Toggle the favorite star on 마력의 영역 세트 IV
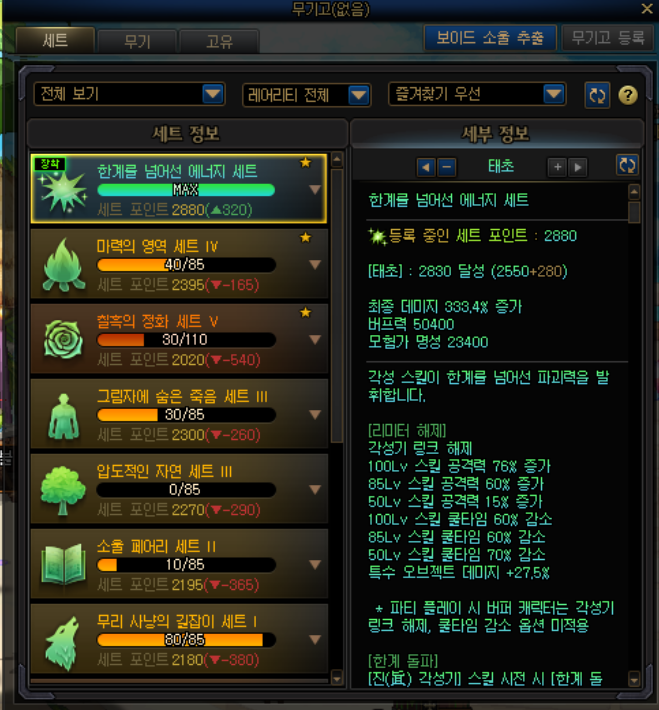The height and width of the screenshot is (710, 659). (x=306, y=237)
